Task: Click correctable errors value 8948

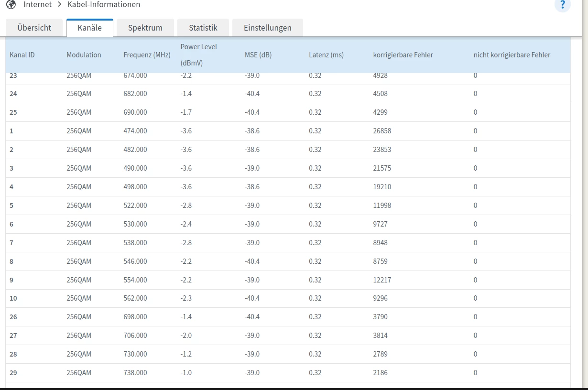Action: 380,243
